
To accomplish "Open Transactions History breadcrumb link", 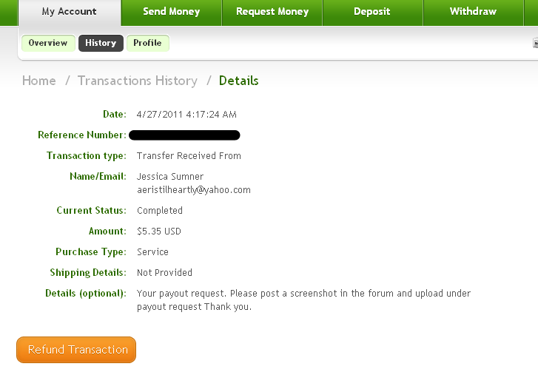I will pyautogui.click(x=138, y=81).
